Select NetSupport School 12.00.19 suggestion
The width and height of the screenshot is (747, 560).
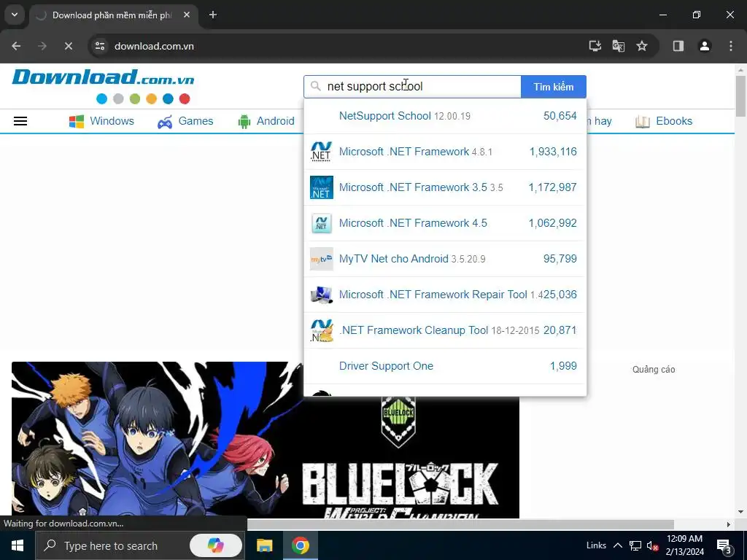coord(445,116)
